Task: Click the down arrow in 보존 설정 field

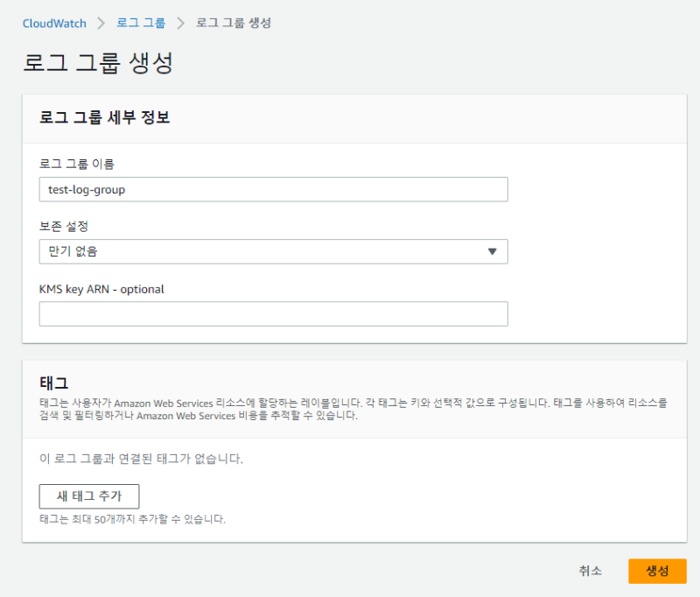Action: (x=492, y=252)
